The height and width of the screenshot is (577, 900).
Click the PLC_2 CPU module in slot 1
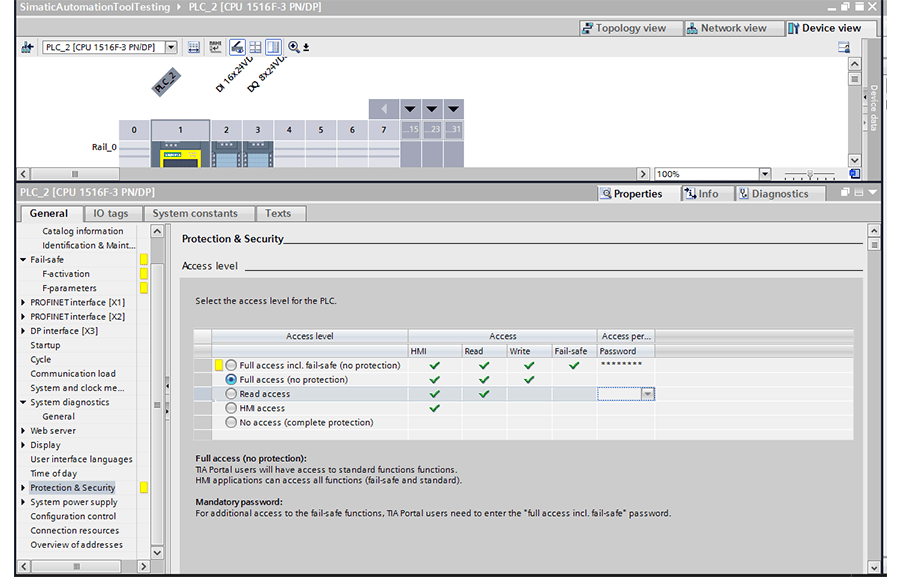pos(180,155)
